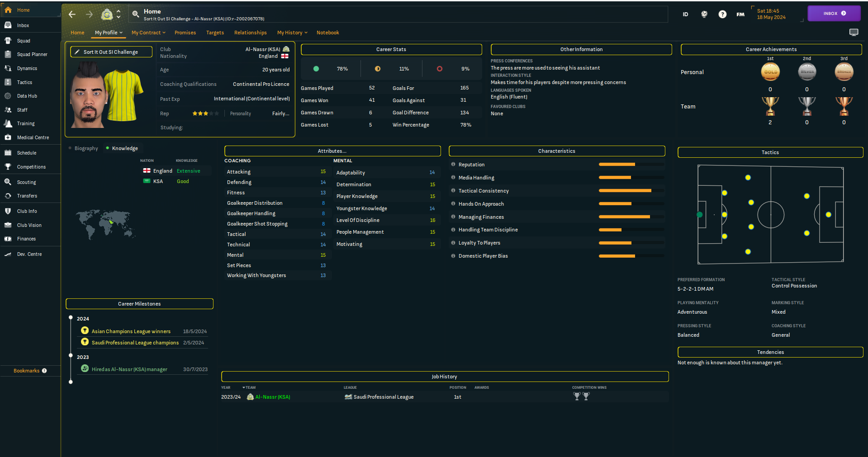Click the Bookmarks help icon
The width and height of the screenshot is (868, 457).
tap(44, 371)
